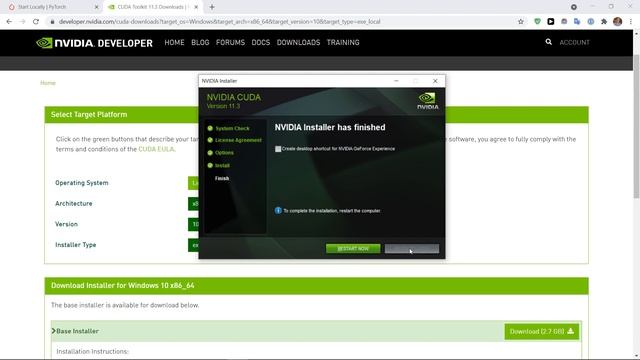Reload the page with the refresh icon

(x=36, y=22)
